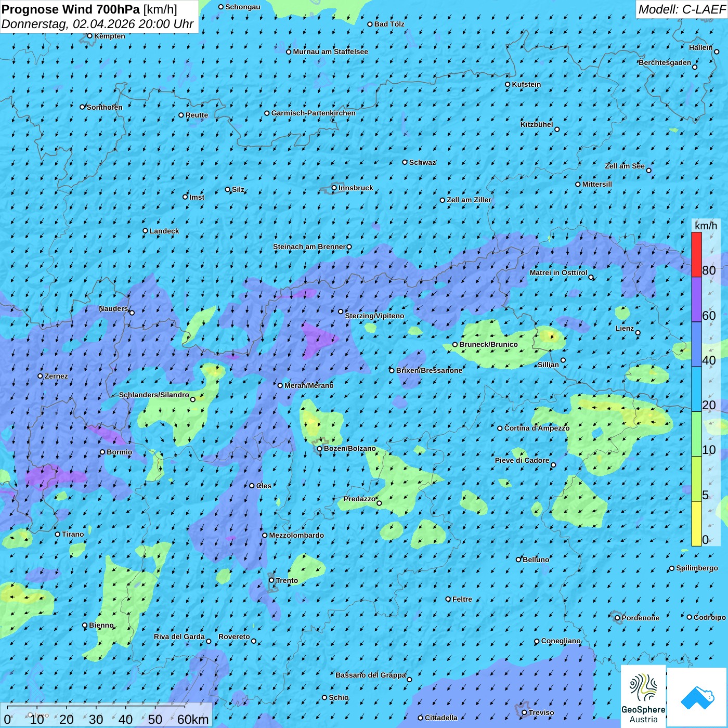Click the Bienno label

101,625
